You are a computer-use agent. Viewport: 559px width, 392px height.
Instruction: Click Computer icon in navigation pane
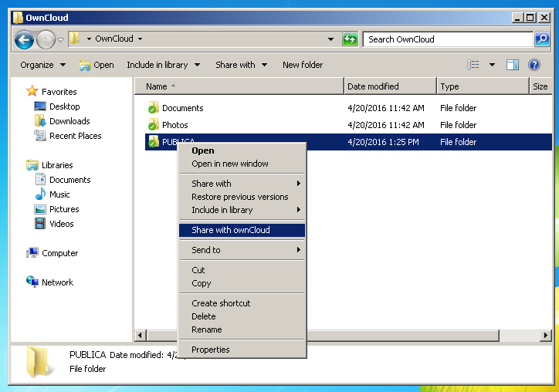point(32,252)
